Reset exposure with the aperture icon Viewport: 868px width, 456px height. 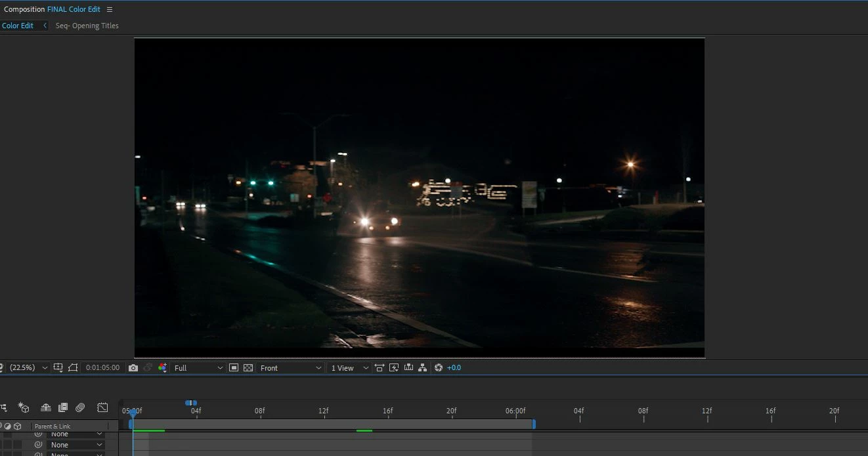439,368
